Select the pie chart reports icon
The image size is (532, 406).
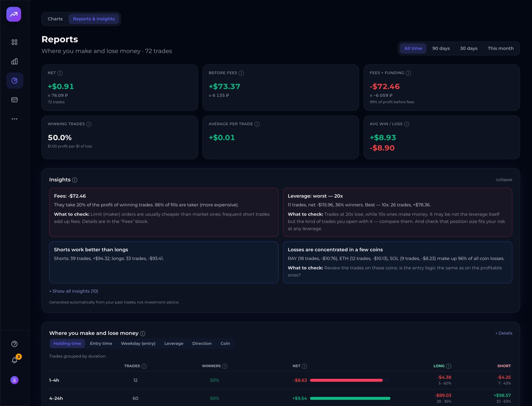coord(15,80)
